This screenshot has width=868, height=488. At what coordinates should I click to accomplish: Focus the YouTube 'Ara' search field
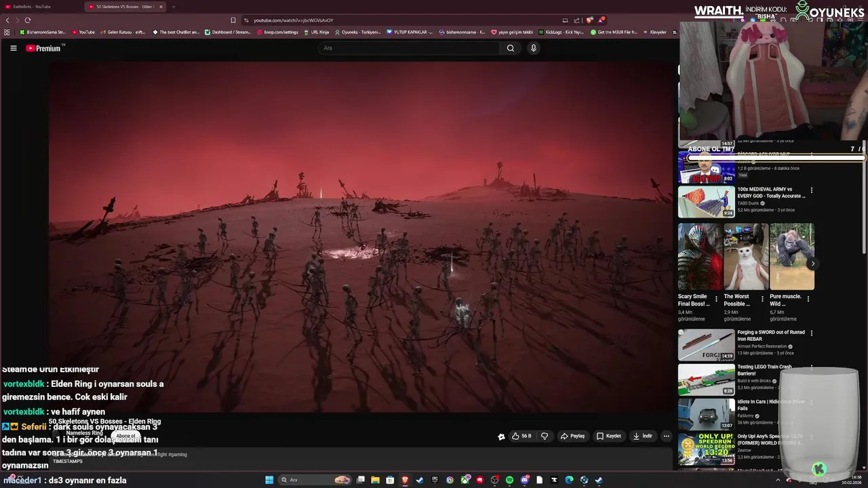point(409,48)
